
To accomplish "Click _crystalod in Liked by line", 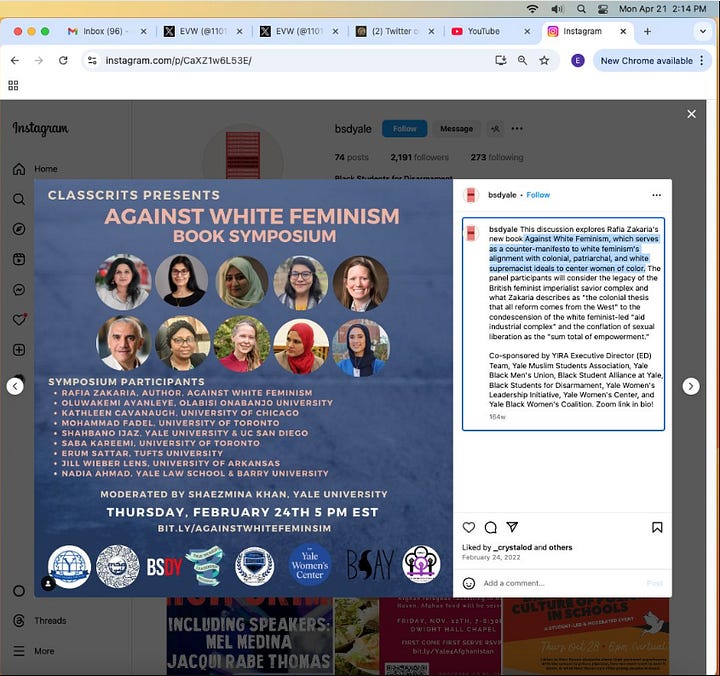I will pyautogui.click(x=512, y=547).
